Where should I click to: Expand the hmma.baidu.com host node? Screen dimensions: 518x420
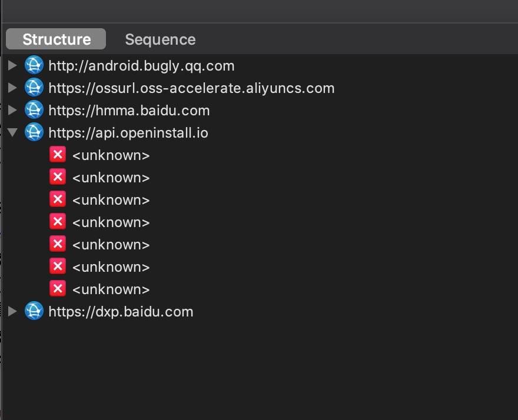pos(12,111)
